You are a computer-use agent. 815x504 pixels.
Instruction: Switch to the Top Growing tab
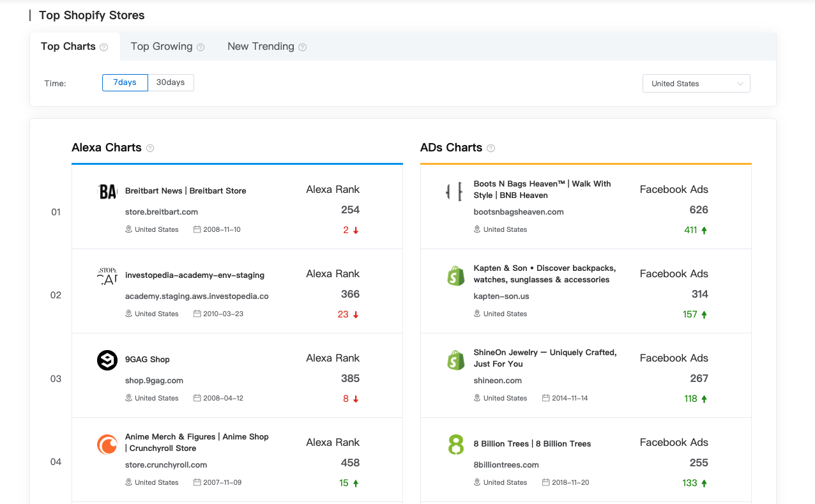tap(161, 46)
